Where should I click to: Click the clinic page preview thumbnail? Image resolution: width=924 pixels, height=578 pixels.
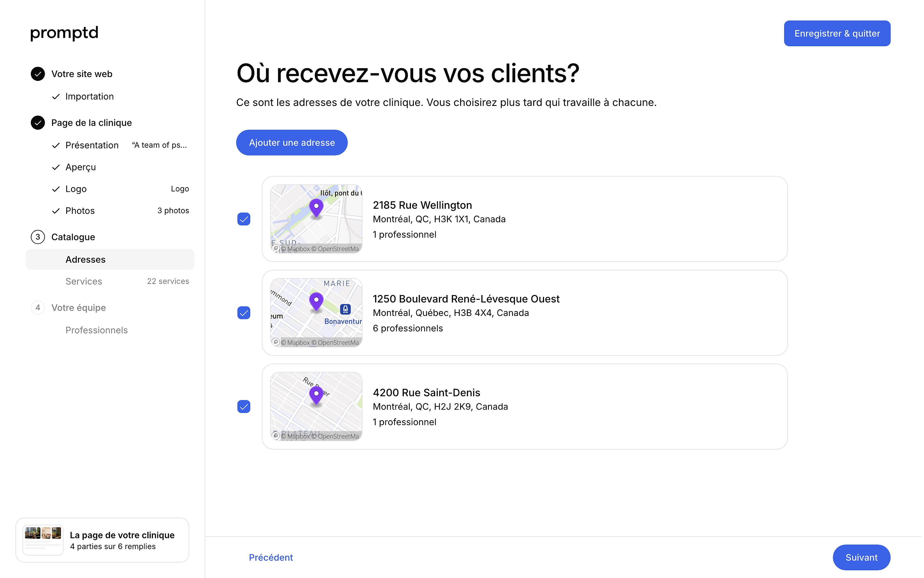coord(43,540)
